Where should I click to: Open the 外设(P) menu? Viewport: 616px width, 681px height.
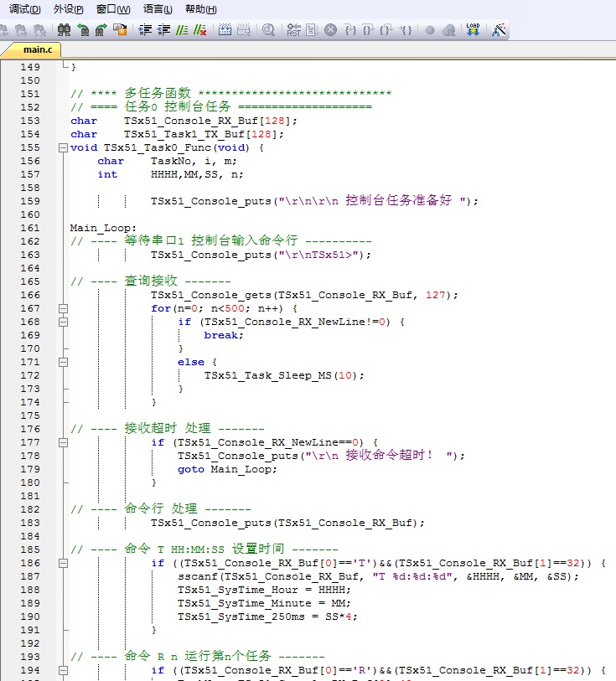coord(68,9)
